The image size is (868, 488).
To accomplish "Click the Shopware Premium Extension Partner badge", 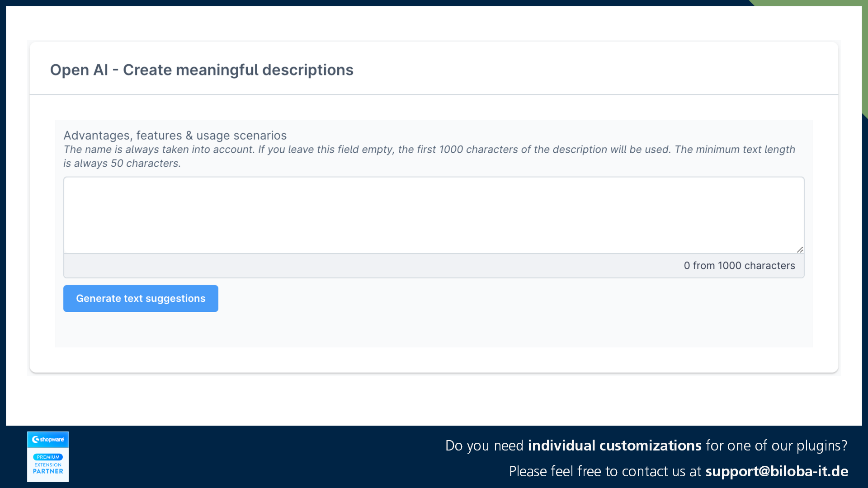I will (x=48, y=456).
